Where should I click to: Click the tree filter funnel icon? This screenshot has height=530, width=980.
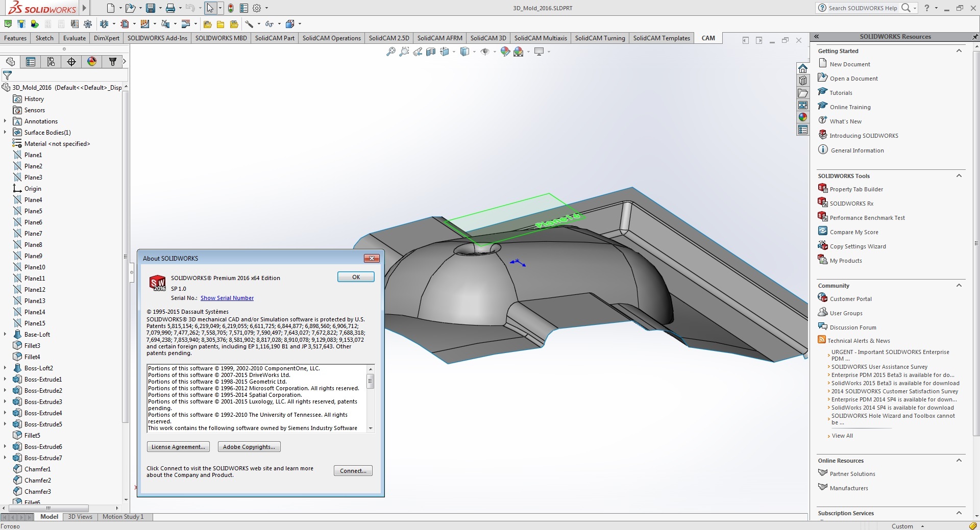[8, 75]
